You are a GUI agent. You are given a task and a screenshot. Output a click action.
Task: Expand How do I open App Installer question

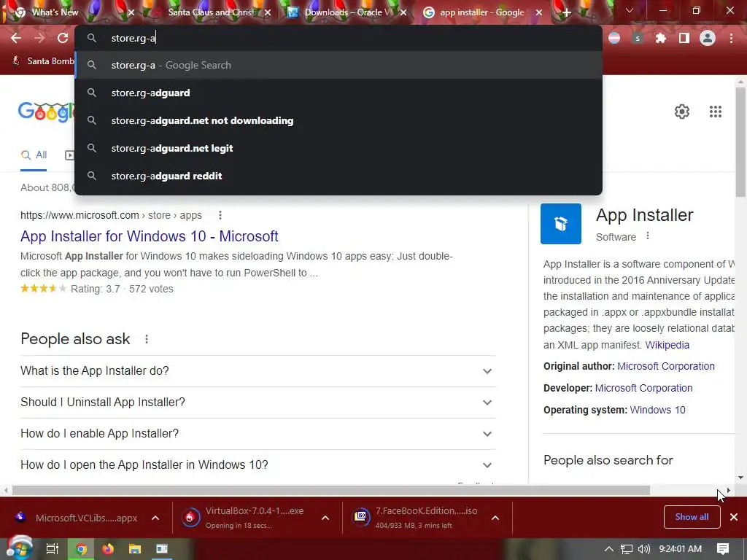tap(258, 464)
